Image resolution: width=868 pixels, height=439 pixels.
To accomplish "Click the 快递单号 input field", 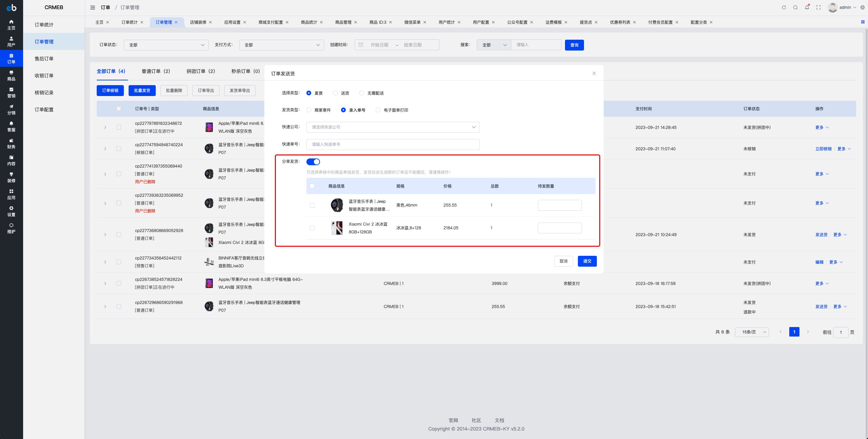I will tap(393, 145).
